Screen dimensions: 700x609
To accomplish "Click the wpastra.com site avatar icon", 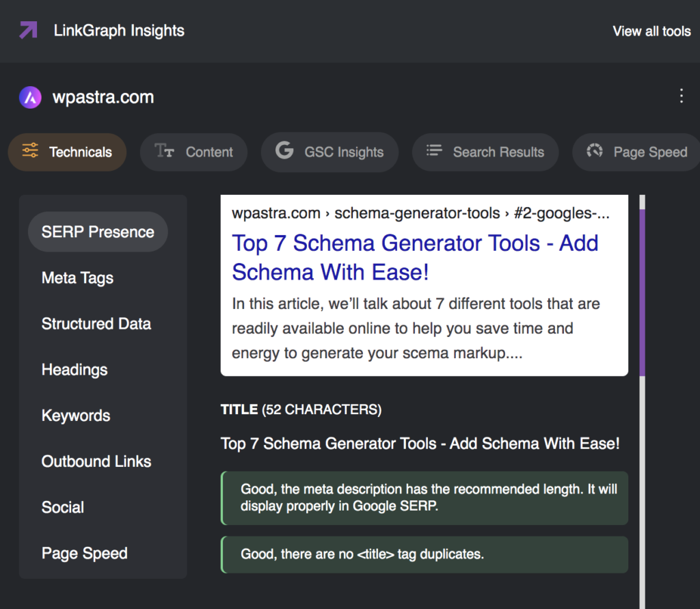I will (30, 97).
